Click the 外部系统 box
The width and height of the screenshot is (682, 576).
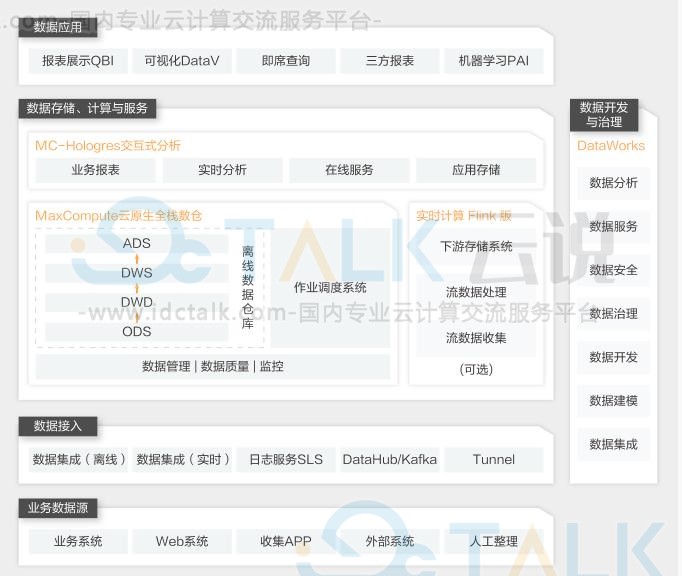[x=390, y=541]
